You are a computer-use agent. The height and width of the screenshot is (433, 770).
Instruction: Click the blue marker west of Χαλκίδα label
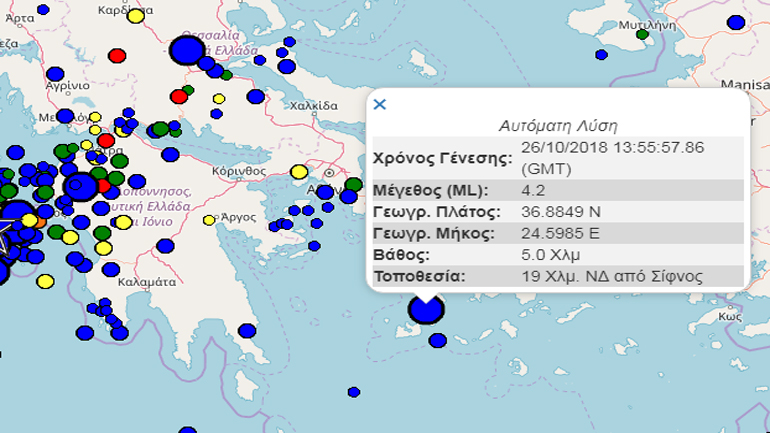pos(255,96)
